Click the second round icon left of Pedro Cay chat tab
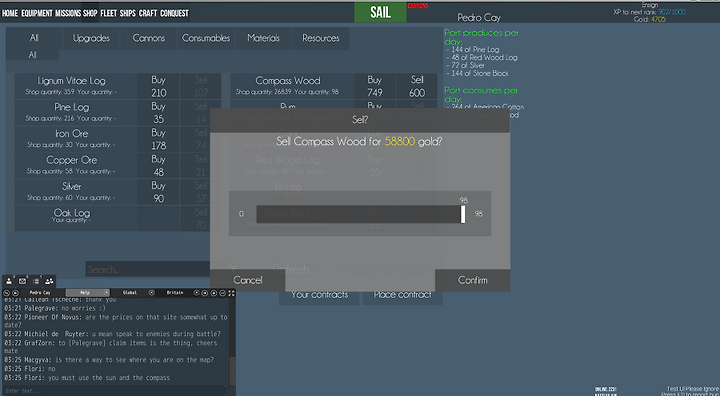 (15, 293)
